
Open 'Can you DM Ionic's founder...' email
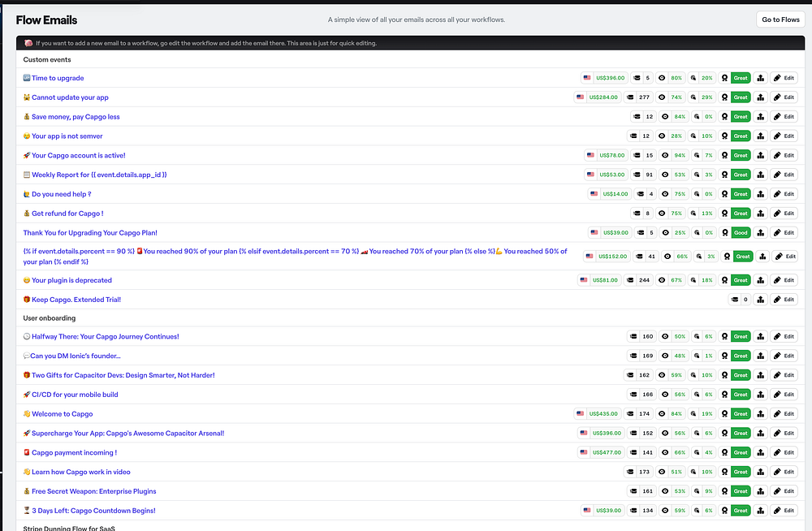pyautogui.click(x=75, y=356)
